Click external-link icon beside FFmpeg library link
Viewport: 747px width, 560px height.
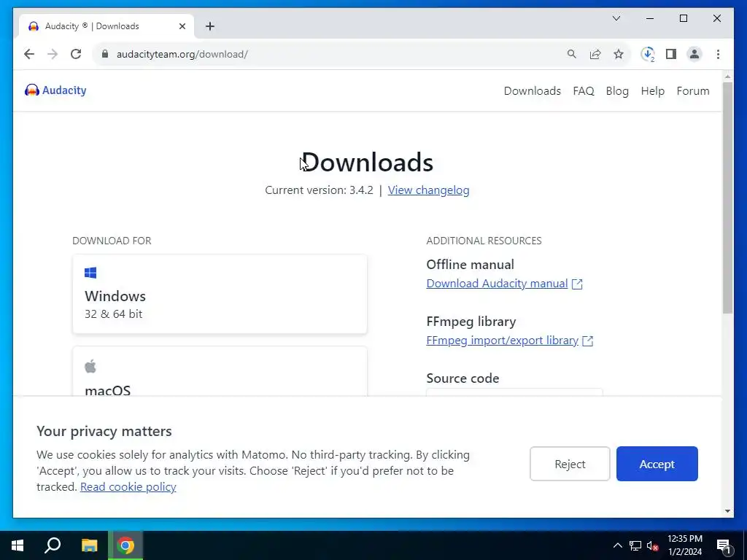click(x=588, y=341)
